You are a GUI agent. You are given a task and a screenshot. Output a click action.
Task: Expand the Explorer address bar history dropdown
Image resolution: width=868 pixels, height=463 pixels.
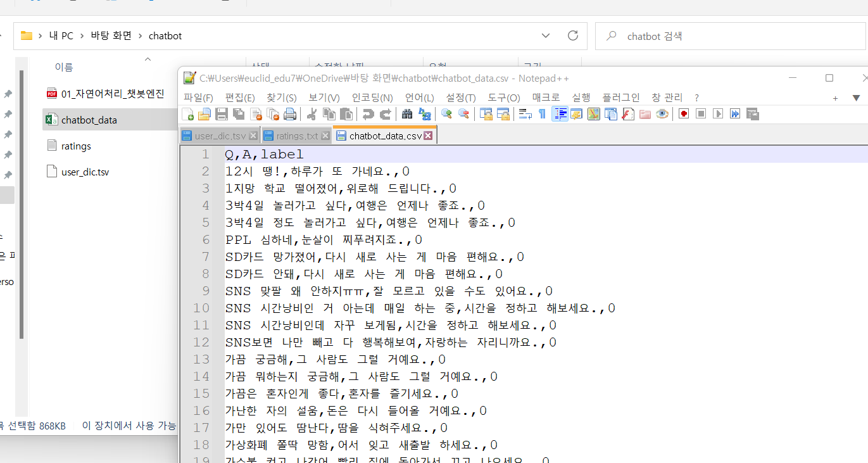tap(546, 35)
